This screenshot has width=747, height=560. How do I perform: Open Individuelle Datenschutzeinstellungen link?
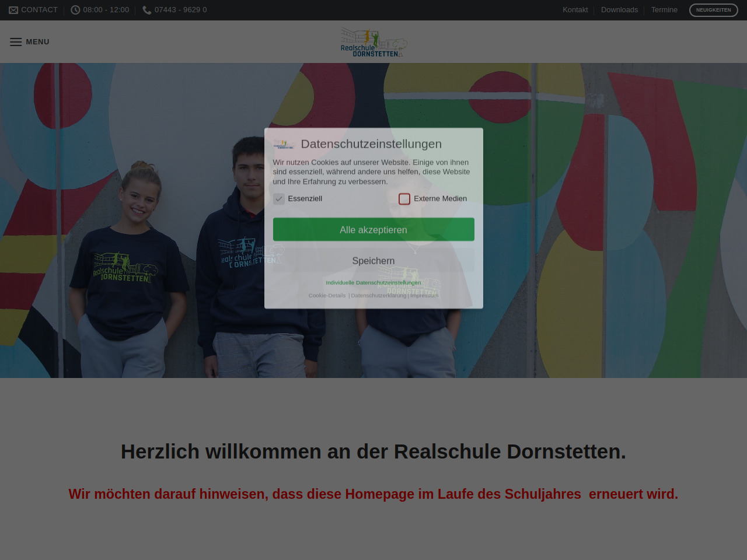pos(373,282)
